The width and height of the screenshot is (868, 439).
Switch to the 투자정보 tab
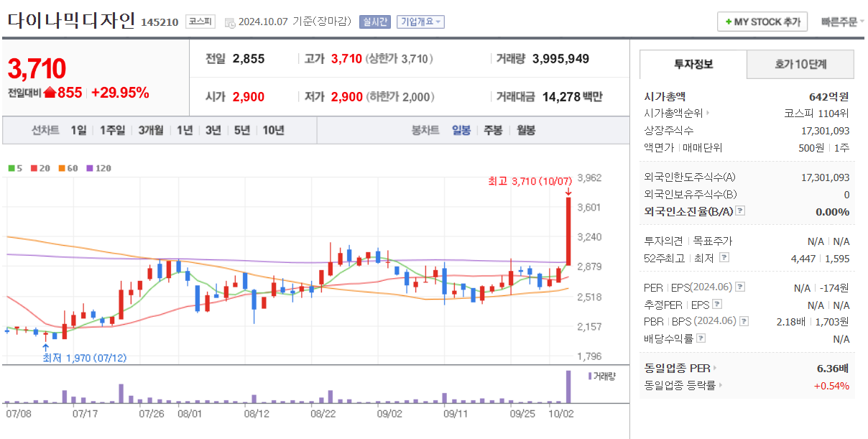[x=693, y=64]
